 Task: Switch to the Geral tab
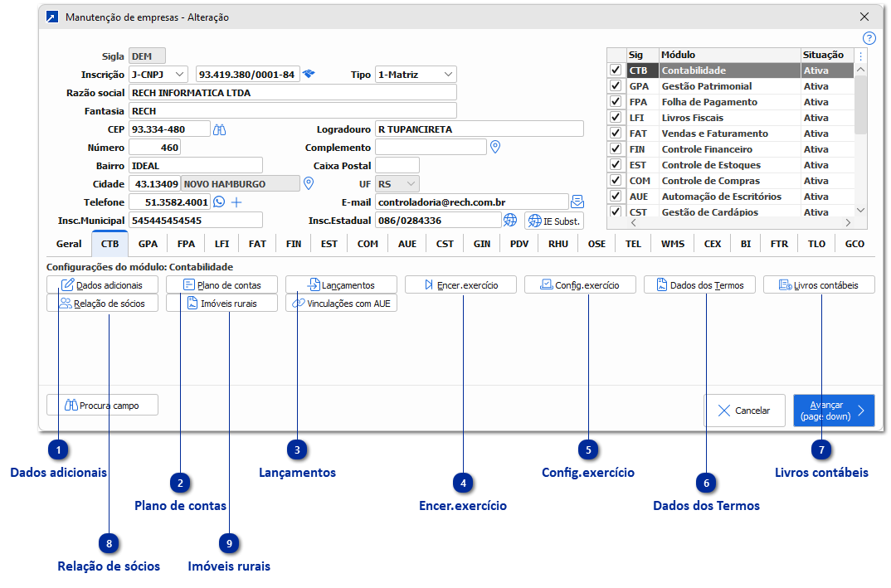[69, 244]
